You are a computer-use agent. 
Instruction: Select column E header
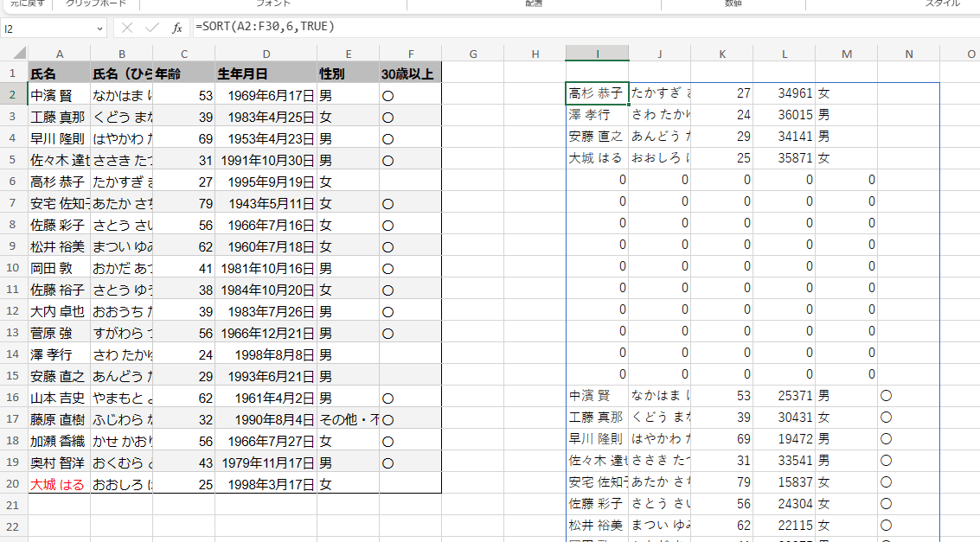point(348,54)
